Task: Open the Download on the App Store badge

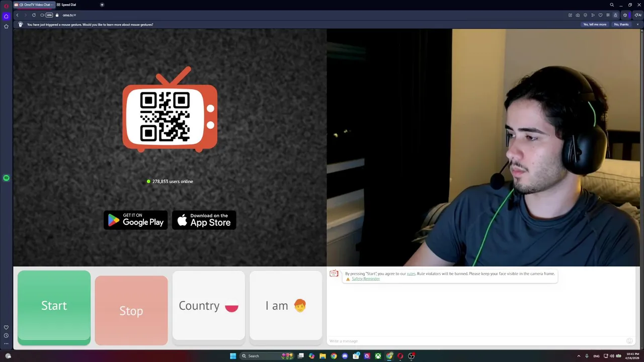Action: click(204, 220)
